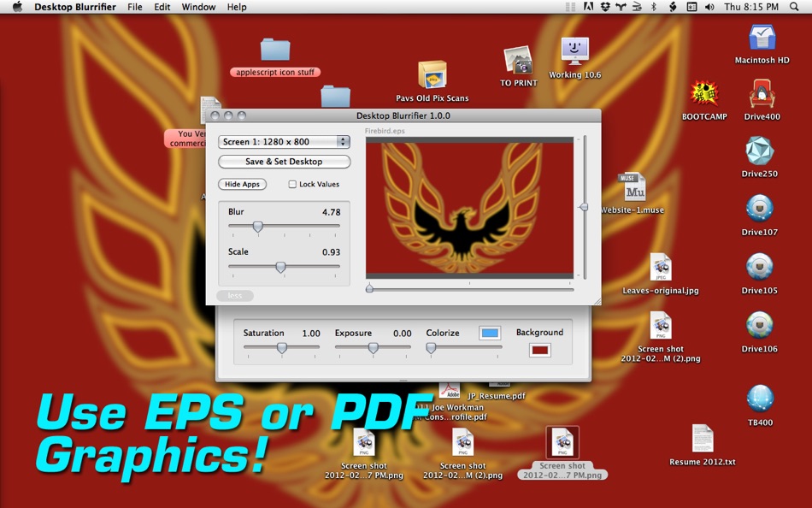Click the Scale slider handle
The width and height of the screenshot is (812, 508).
point(280,267)
